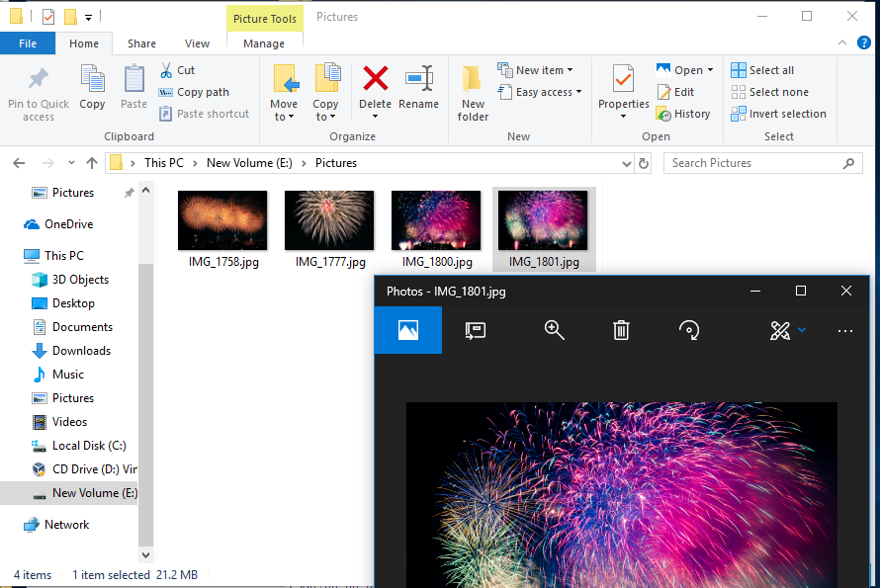Switch to the Home ribbon tab
The width and height of the screenshot is (880, 588).
84,43
